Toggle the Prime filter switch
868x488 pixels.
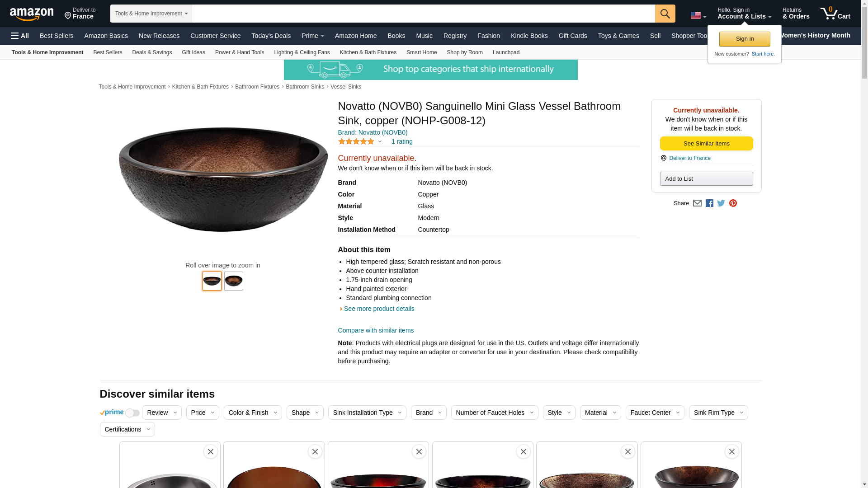[x=132, y=413]
